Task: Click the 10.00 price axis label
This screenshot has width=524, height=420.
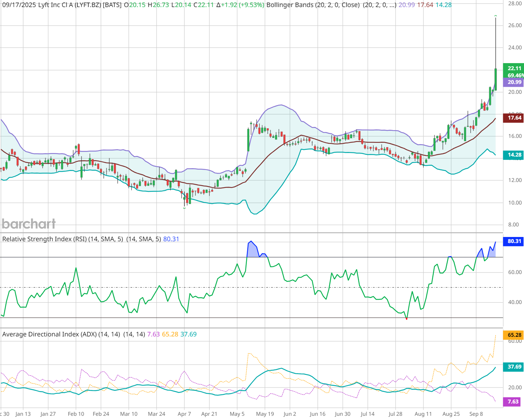Action: (515, 203)
